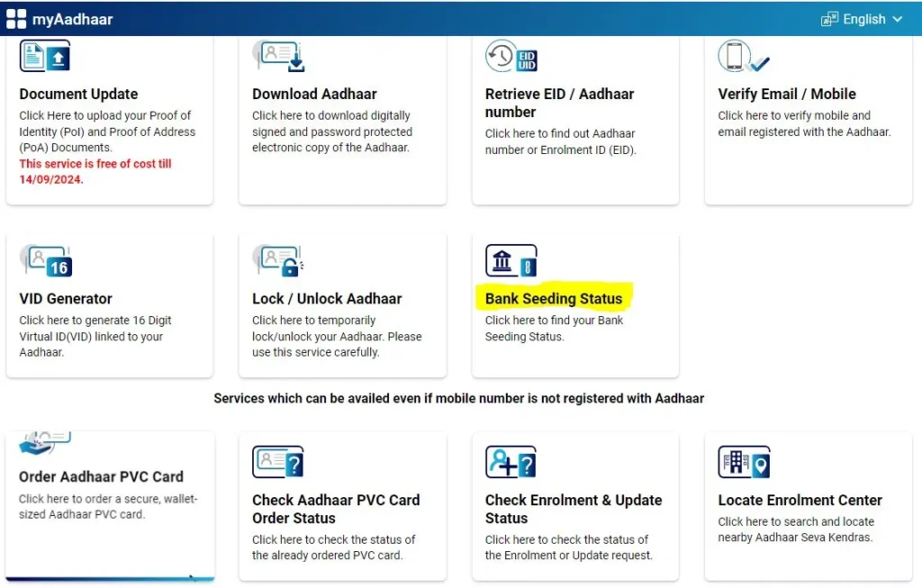
Task: Select the Locate Enrolment Center building icon
Action: [x=744, y=462]
